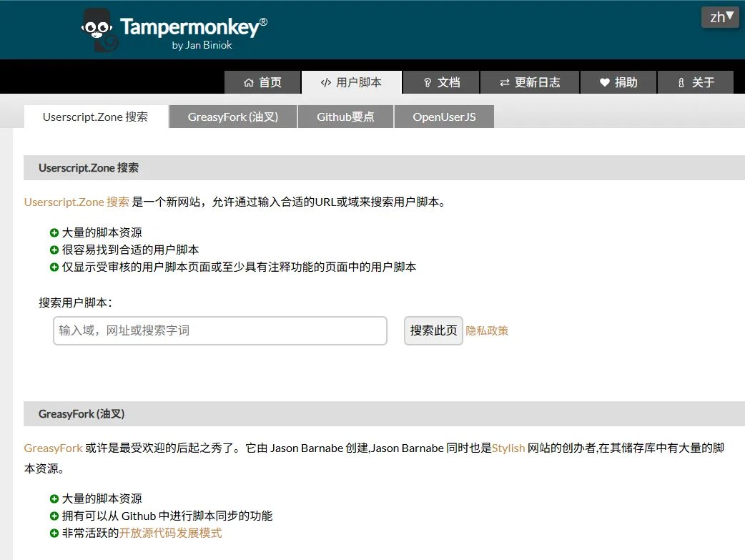Screen dimensions: 745x560
Task: Click the 搜索此页 button
Action: 433,330
